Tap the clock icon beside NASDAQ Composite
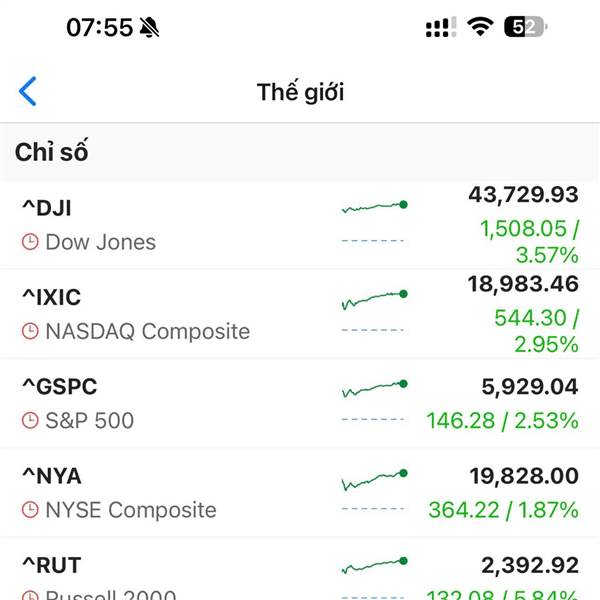The image size is (600, 600). coord(30,331)
